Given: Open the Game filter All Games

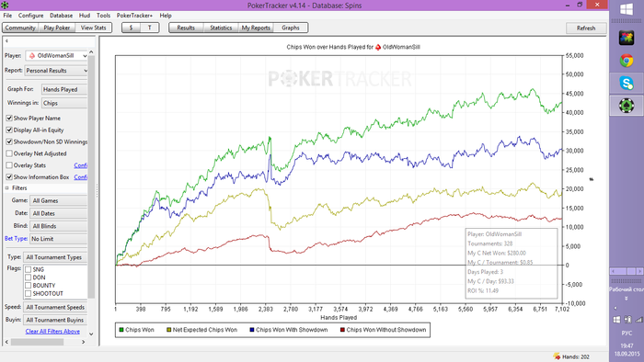Looking at the screenshot, I should 58,200.
